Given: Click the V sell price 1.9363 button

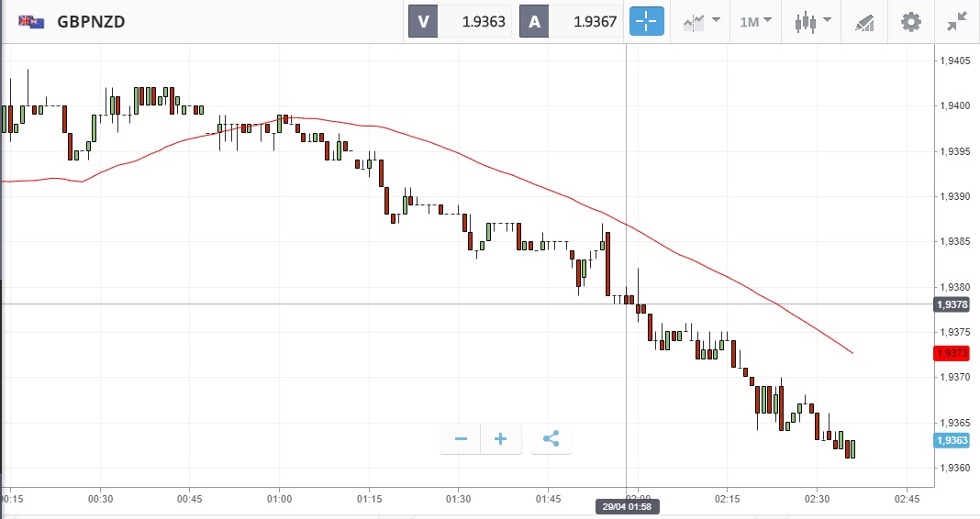Looking at the screenshot, I should pos(461,21).
